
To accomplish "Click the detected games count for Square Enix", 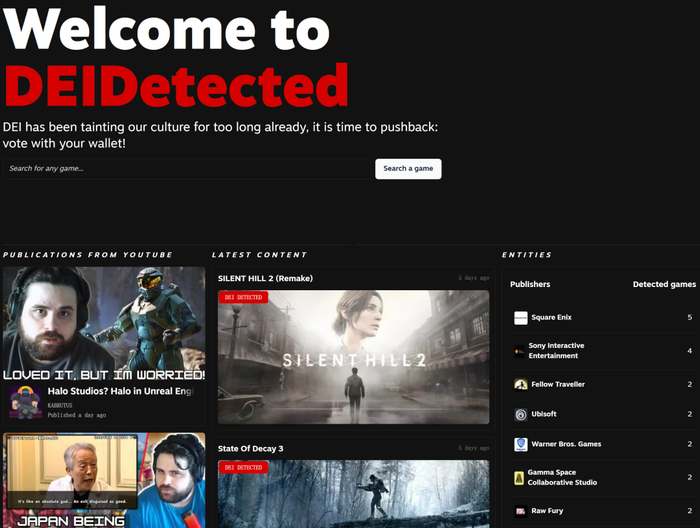I will coord(690,317).
